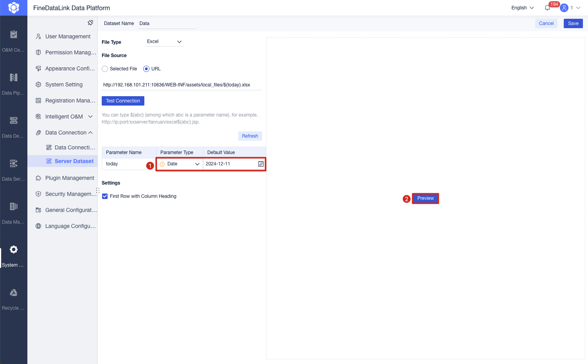Open the System Management gear icon
Image resolution: width=588 pixels, height=364 pixels.
click(x=14, y=249)
